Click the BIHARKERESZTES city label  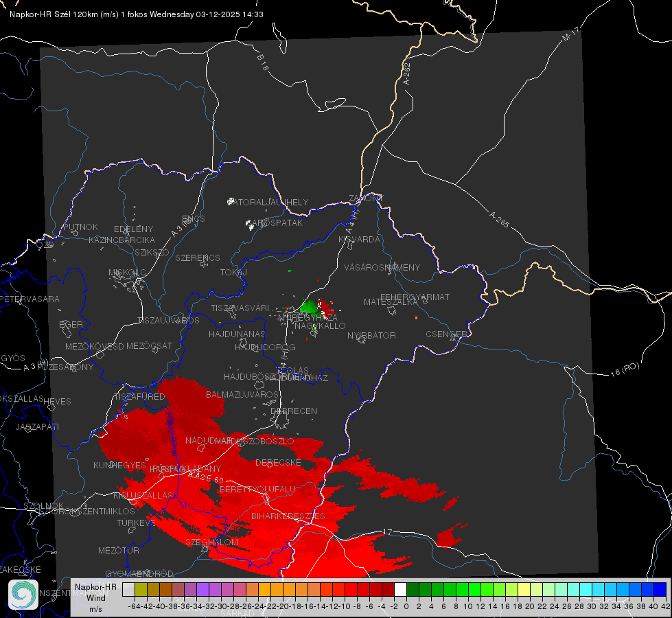288,516
